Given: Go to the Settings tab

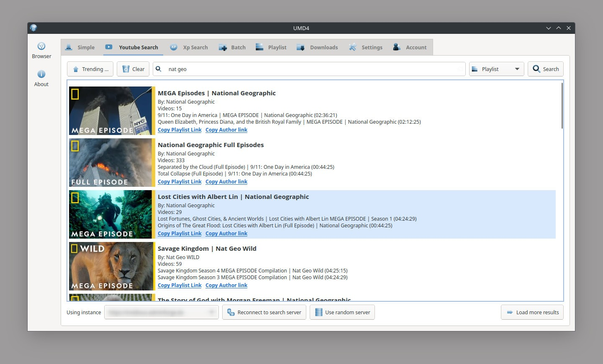Looking at the screenshot, I should (366, 47).
